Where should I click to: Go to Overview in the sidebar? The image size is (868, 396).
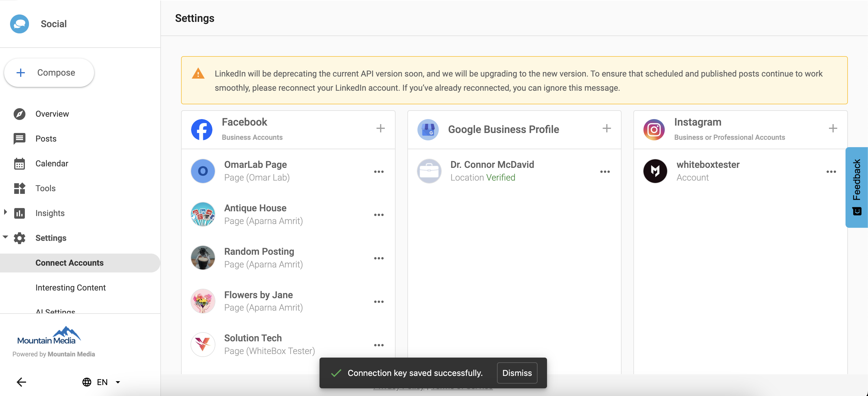[x=52, y=114]
